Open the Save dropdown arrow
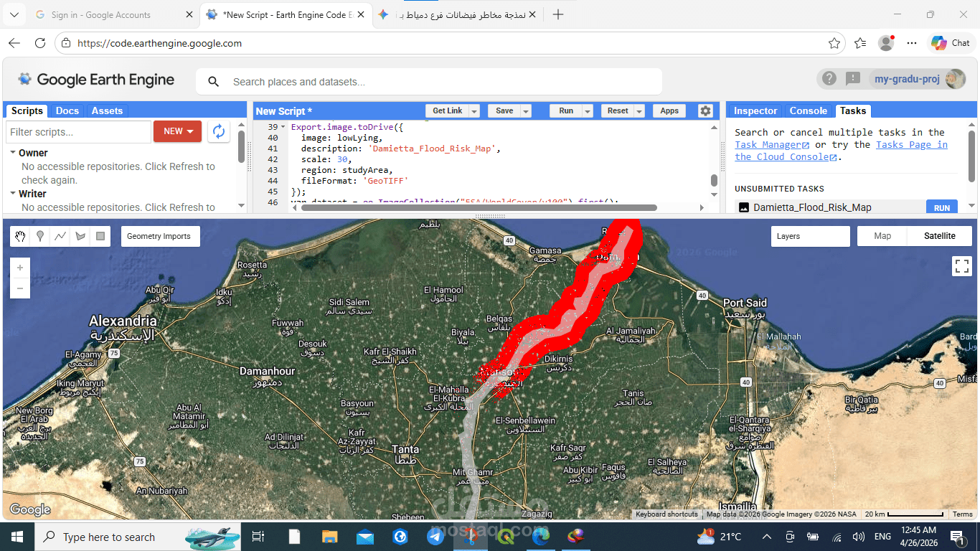 pyautogui.click(x=526, y=110)
